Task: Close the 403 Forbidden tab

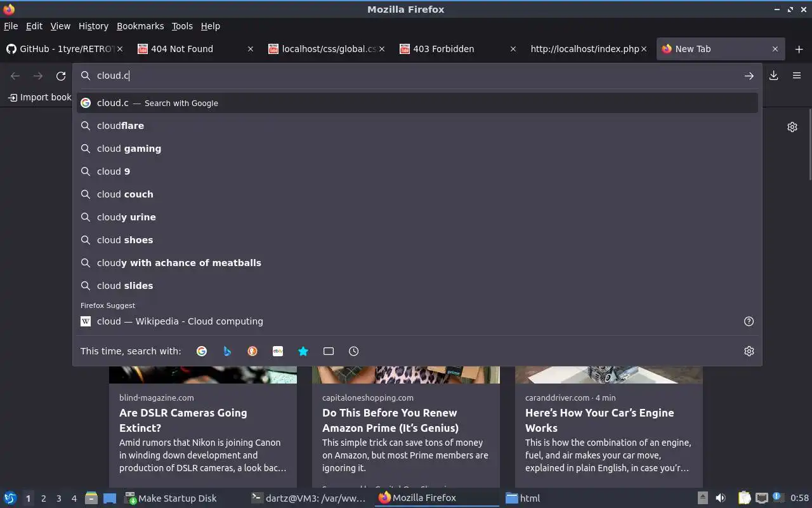Action: point(513,49)
